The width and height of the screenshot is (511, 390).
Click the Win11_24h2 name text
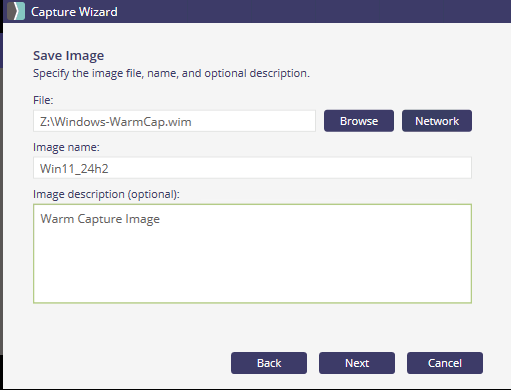pos(74,169)
